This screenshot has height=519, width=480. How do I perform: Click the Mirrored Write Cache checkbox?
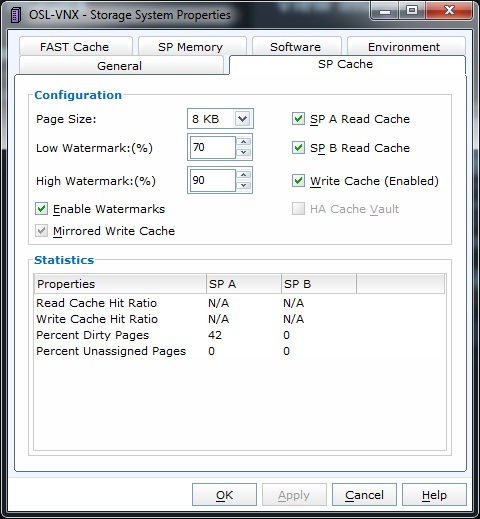point(42,231)
